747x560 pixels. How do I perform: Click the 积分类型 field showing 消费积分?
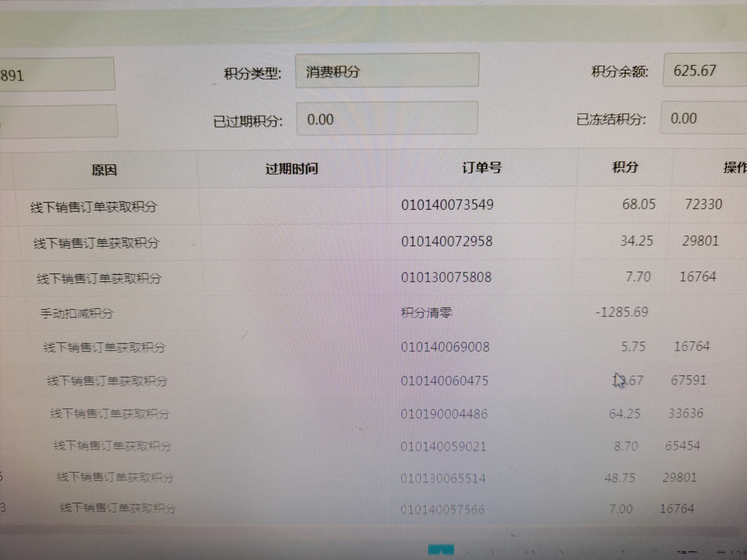pos(387,71)
